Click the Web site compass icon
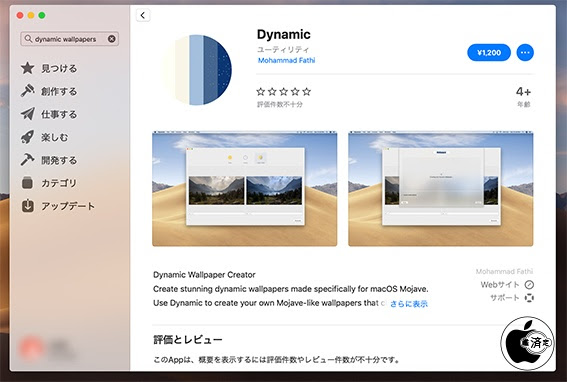Image resolution: width=567 pixels, height=382 pixels. point(529,285)
